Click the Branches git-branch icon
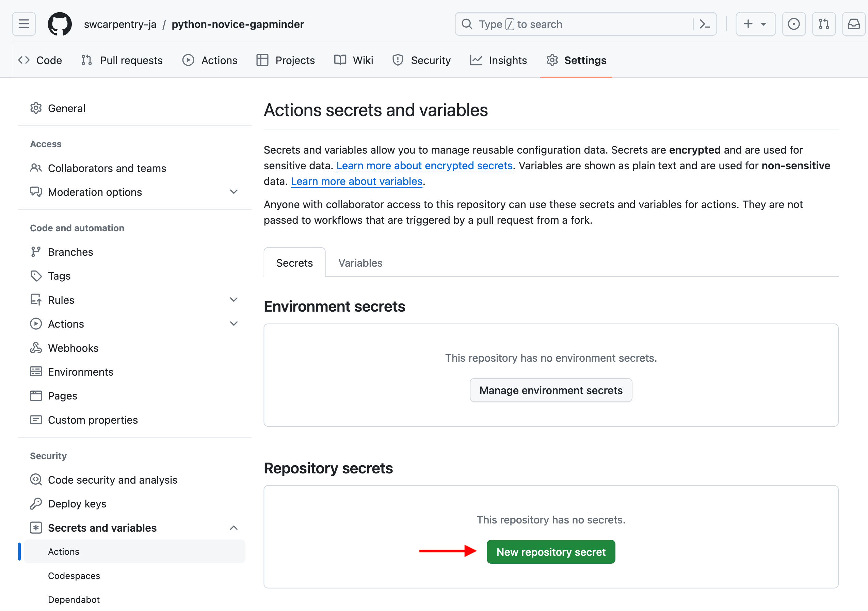868x611 pixels. [36, 252]
